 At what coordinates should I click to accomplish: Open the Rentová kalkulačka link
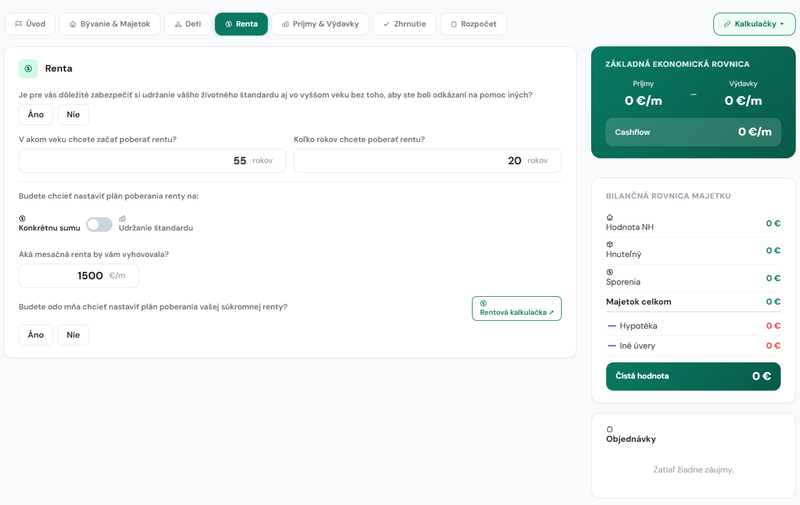[x=516, y=309]
